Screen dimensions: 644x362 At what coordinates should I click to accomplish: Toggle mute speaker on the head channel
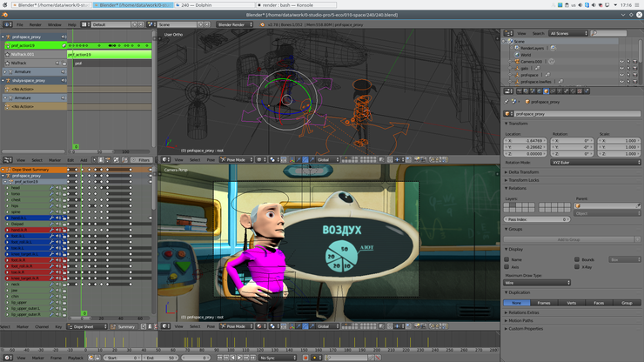(57, 188)
